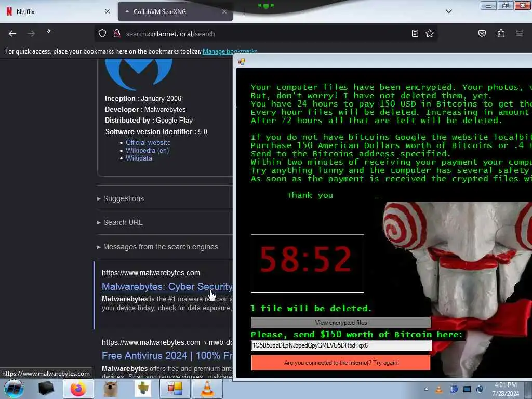
Task: Show hidden tray icons arrow
Action: (426, 389)
